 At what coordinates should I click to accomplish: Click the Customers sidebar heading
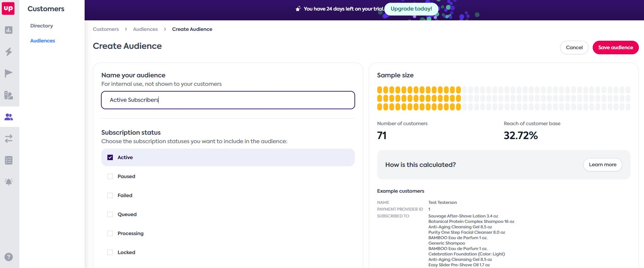tap(46, 9)
